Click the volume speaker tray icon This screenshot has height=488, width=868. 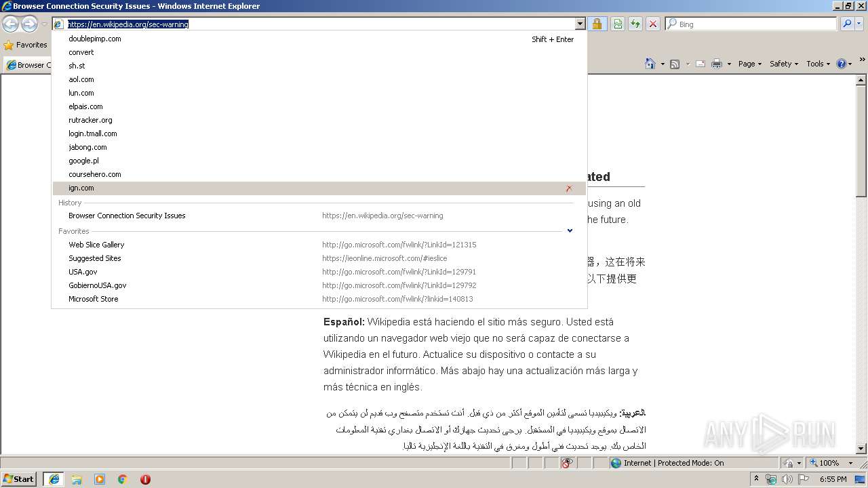click(x=787, y=479)
